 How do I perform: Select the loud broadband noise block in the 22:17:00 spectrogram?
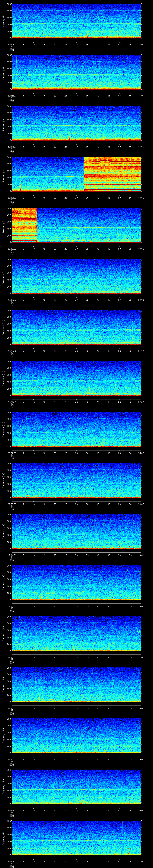point(112,174)
